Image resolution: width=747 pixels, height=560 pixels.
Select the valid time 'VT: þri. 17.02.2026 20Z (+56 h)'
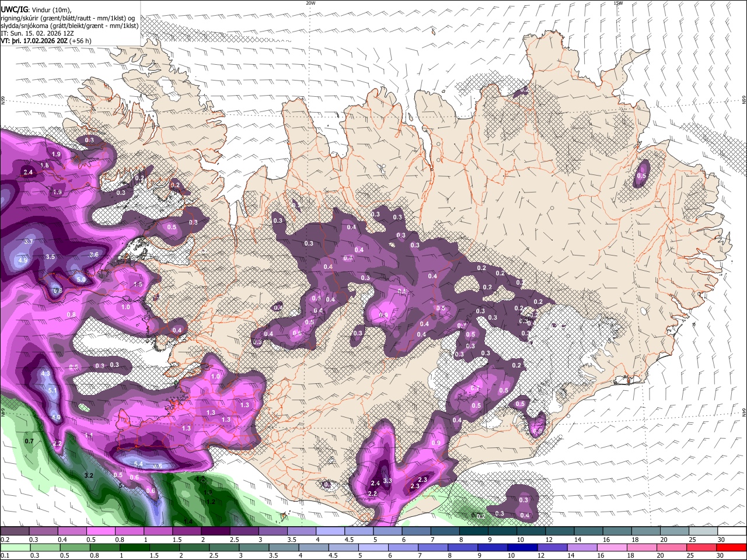[46, 41]
